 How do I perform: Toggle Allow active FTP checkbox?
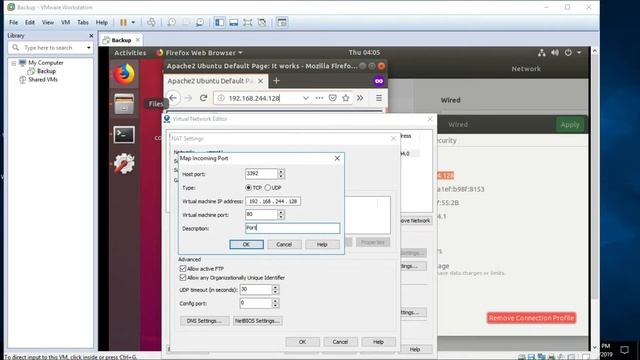[183, 269]
